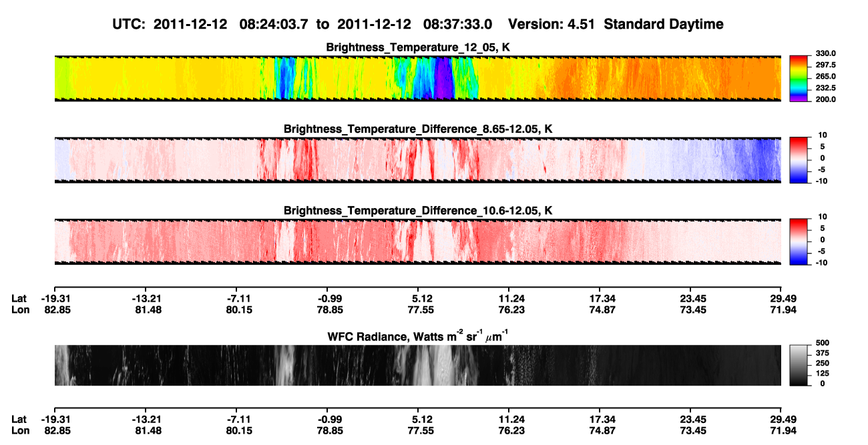Click 23.45 tick under the 10.6-12.05 panel
Image resolution: width=868 pixels, height=445 pixels.
point(692,298)
